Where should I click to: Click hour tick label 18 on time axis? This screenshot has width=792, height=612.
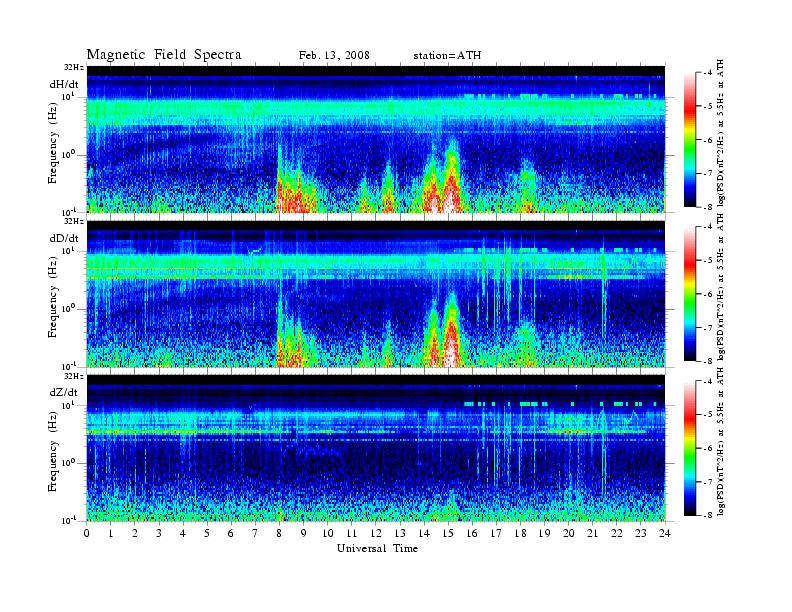520,533
